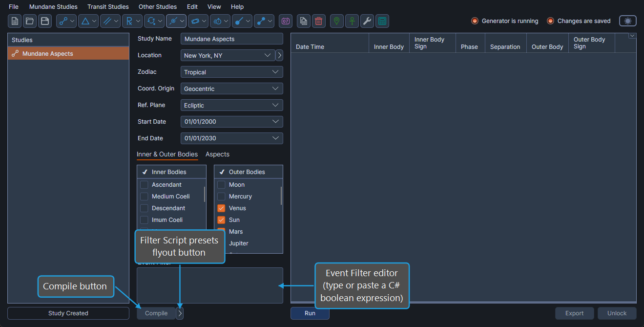644x327 pixels.
Task: Click the Study Name input field
Action: tap(232, 39)
